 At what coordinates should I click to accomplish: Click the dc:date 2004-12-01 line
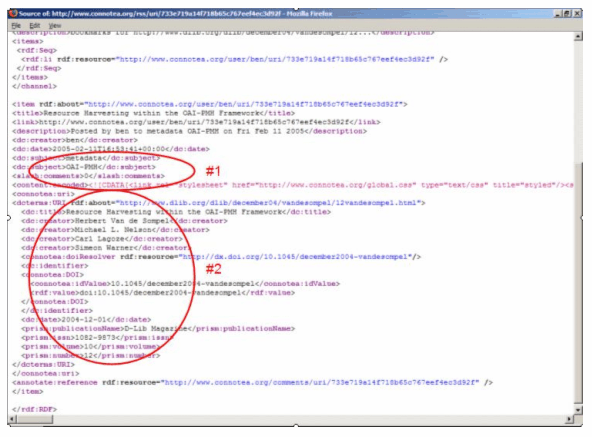[x=86, y=320]
